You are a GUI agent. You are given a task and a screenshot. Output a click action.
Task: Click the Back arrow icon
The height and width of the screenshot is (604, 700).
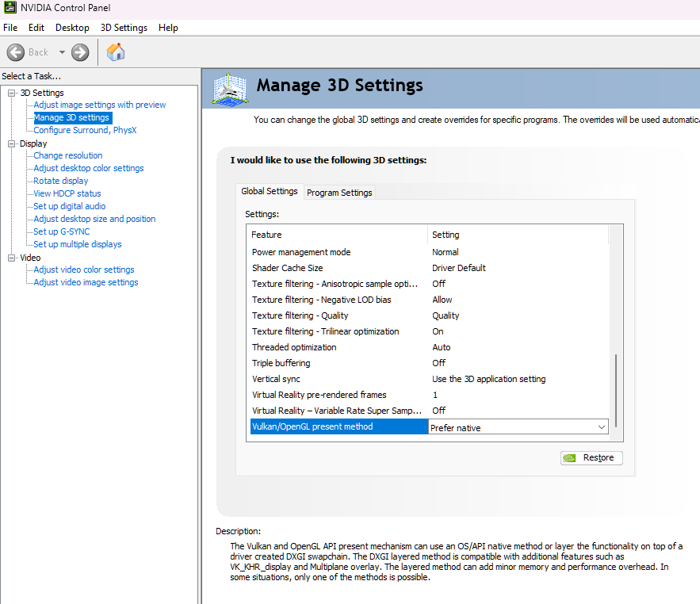point(17,52)
